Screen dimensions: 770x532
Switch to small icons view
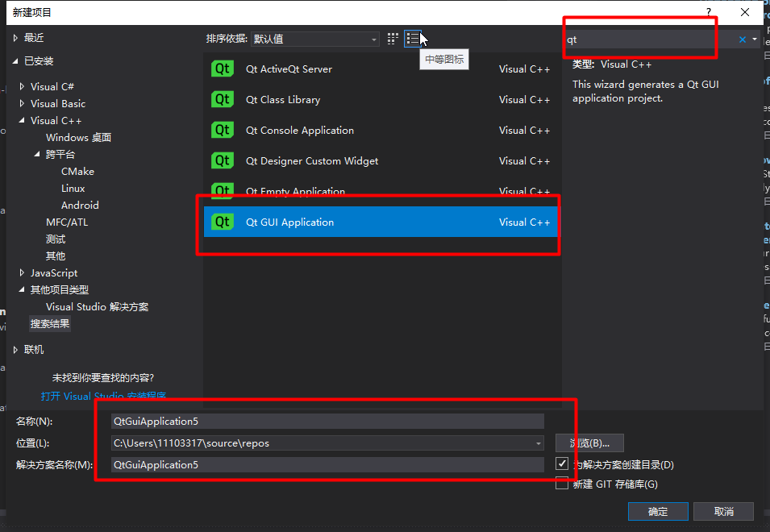[x=393, y=38]
